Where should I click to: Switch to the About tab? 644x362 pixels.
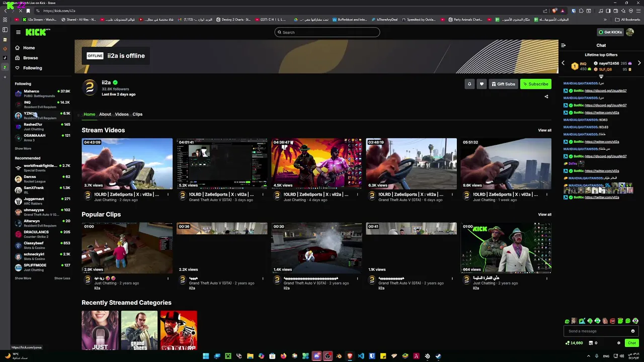[105, 114]
